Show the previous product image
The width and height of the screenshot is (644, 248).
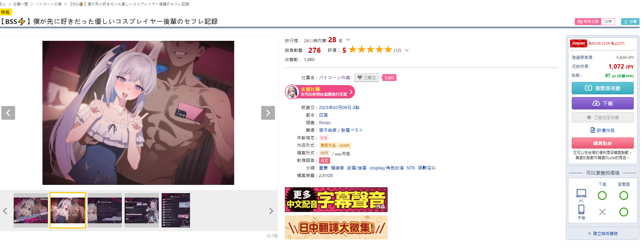8,113
